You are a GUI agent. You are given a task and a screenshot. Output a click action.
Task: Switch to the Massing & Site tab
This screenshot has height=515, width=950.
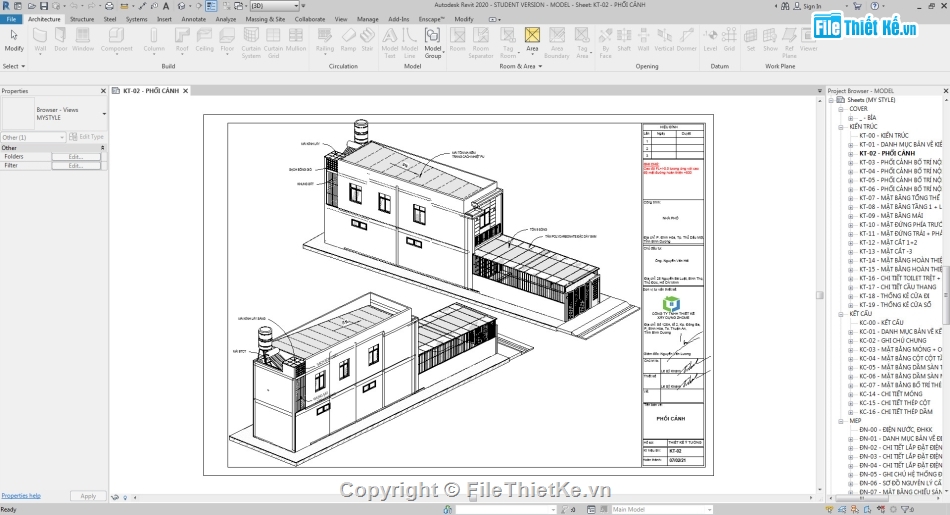click(x=265, y=19)
